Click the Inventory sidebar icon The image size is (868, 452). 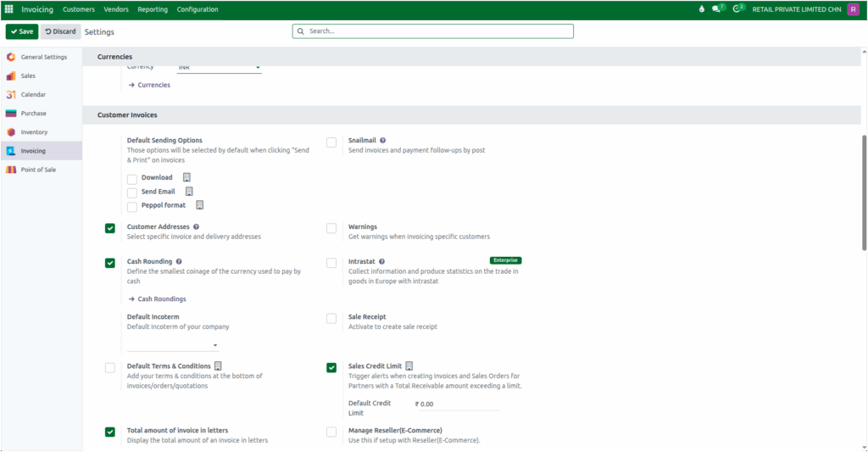pyautogui.click(x=11, y=132)
